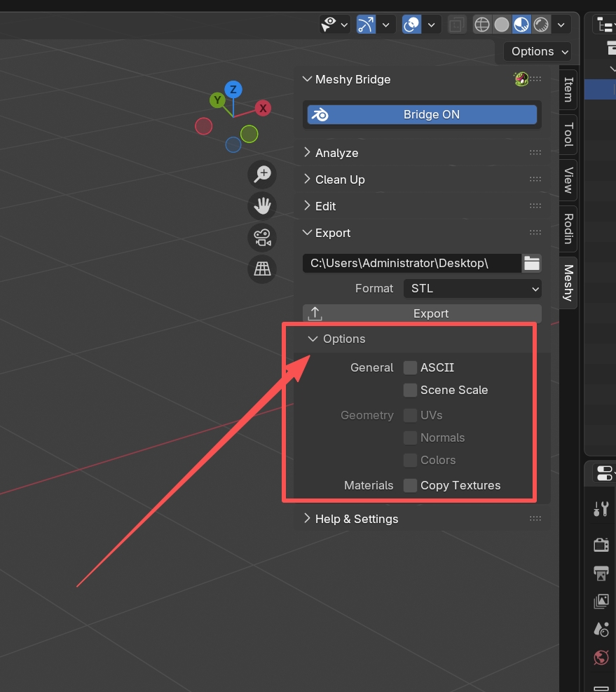The width and height of the screenshot is (616, 692).
Task: Click the Bridge ON button
Action: (x=422, y=115)
